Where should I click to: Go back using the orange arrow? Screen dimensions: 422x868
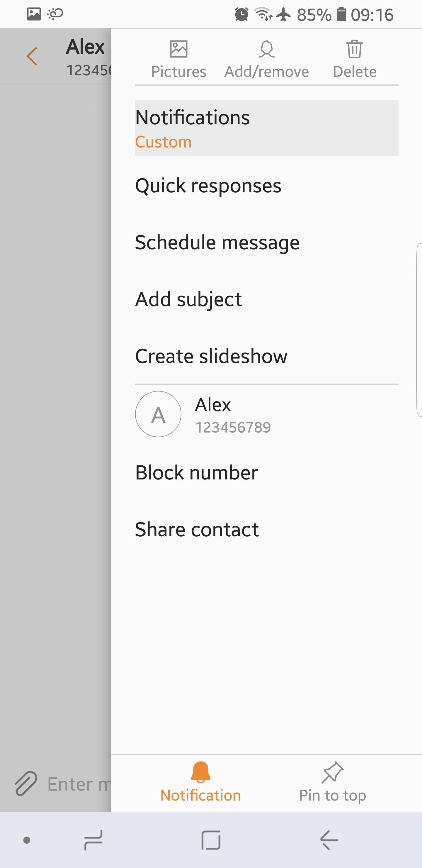[x=32, y=56]
